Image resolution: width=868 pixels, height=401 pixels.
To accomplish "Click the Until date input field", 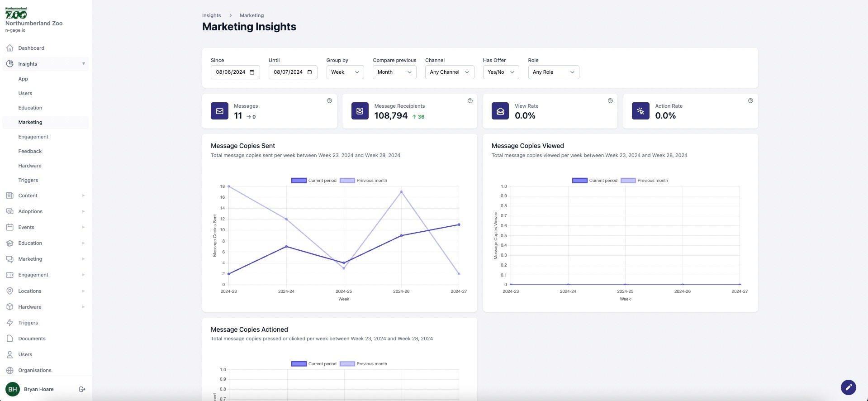I will [x=288, y=72].
